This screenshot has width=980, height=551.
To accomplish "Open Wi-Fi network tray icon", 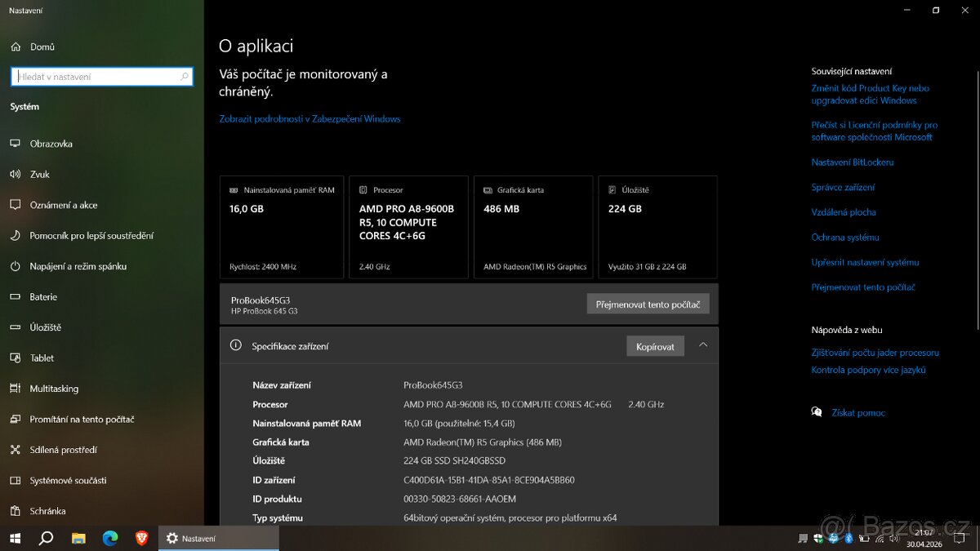I will [x=878, y=538].
